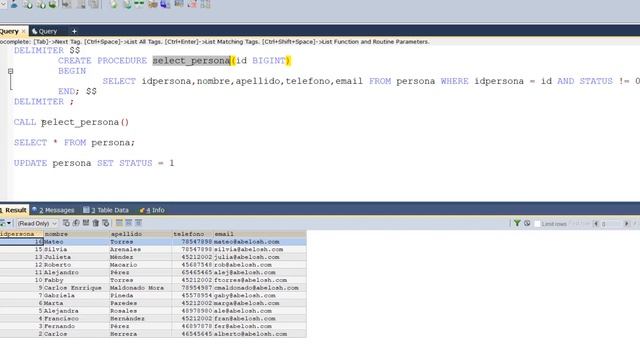Screen dimensions: 640x360
Task: Sort by the apellido column header
Action: pos(140,234)
